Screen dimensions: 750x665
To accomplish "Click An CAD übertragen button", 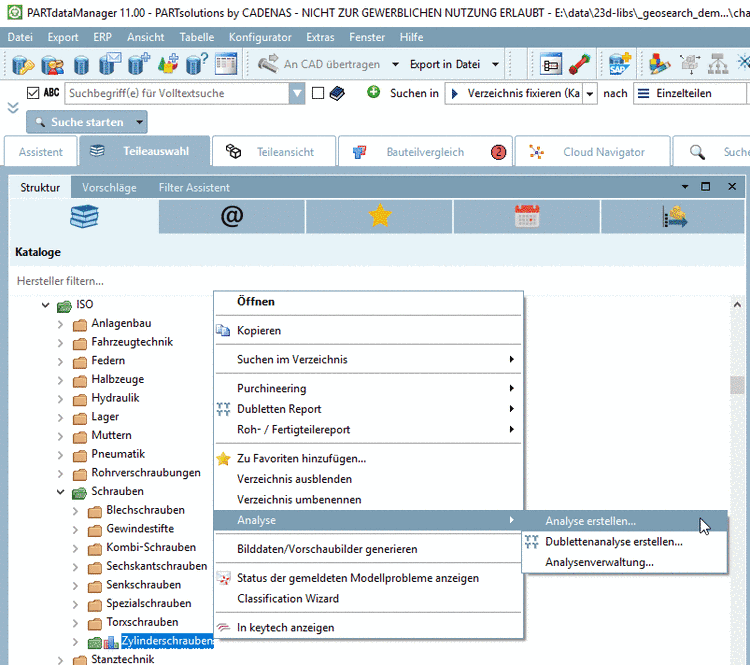I will [319, 64].
